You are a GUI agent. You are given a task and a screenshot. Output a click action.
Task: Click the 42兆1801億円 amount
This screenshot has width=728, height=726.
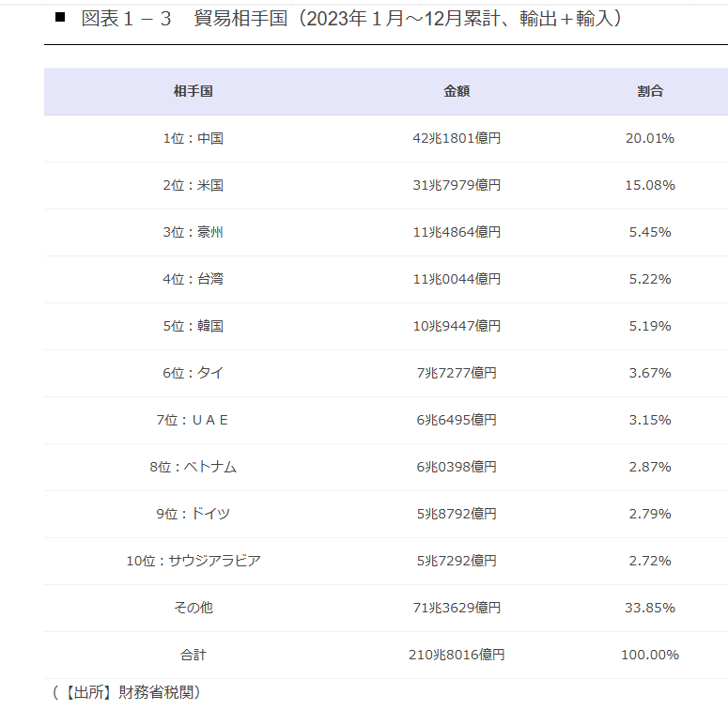[457, 138]
